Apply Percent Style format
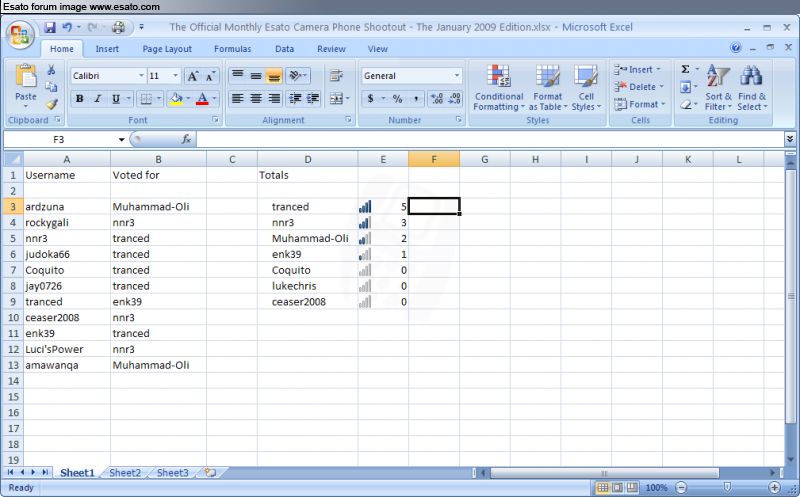 tap(397, 98)
